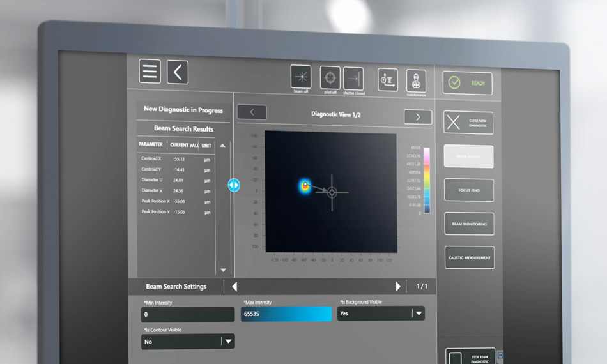
Task: Click the Max Intensity blue slider field
Action: pos(286,314)
